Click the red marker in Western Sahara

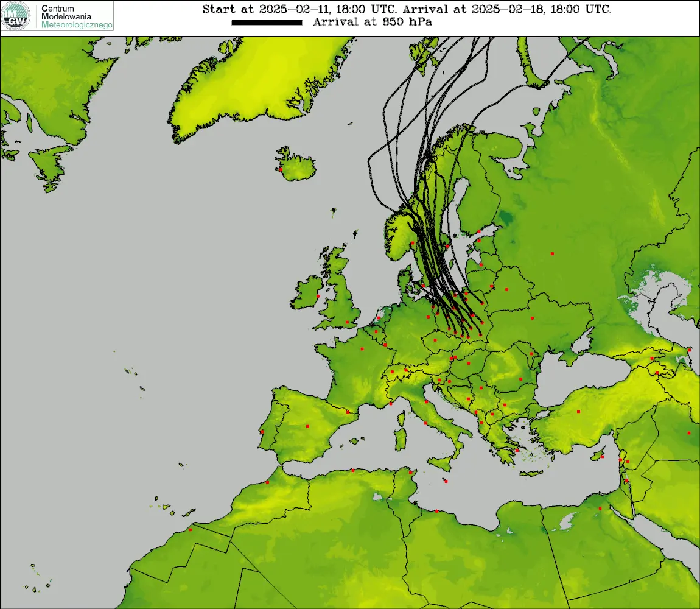coord(190,530)
